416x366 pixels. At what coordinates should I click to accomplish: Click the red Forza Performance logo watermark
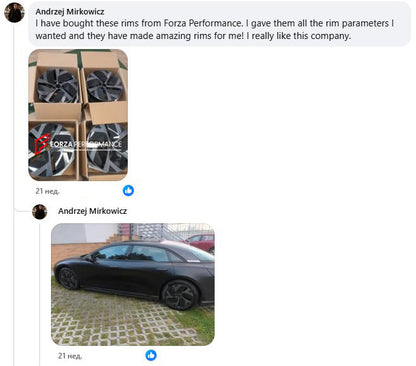pos(41,144)
